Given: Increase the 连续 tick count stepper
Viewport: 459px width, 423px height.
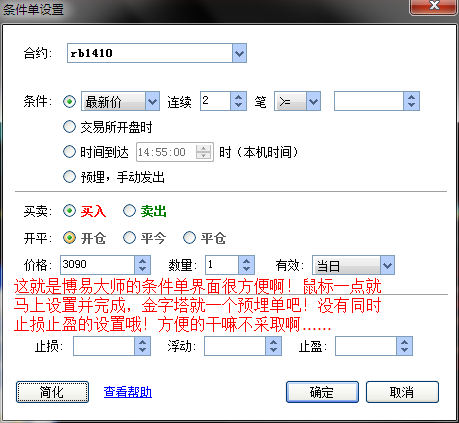Looking at the screenshot, I should click(x=238, y=97).
